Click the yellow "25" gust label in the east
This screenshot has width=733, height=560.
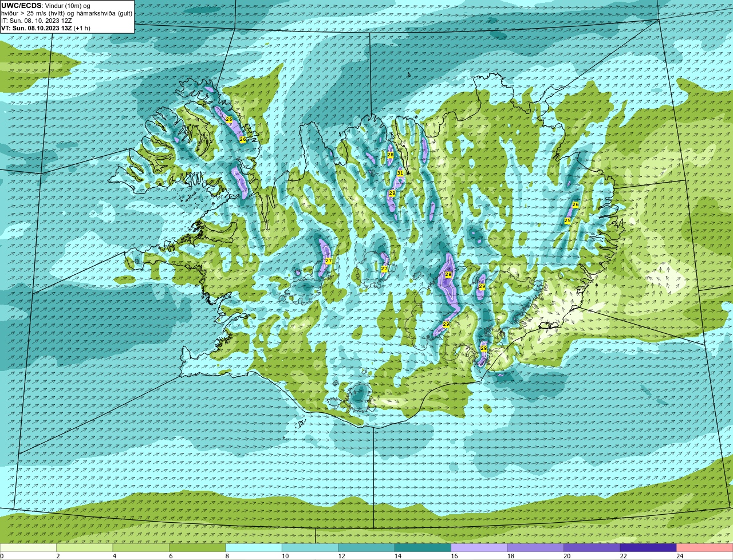tap(568, 220)
